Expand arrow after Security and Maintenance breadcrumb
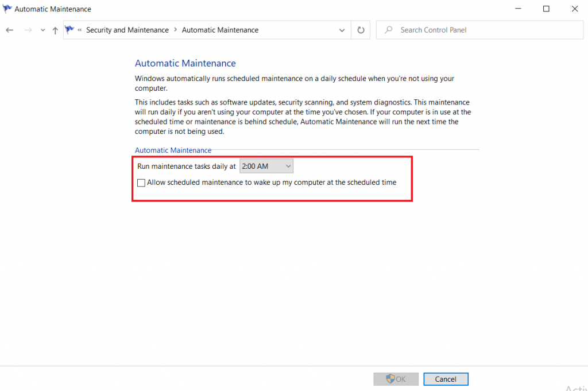This screenshot has height=391, width=588. [x=175, y=30]
